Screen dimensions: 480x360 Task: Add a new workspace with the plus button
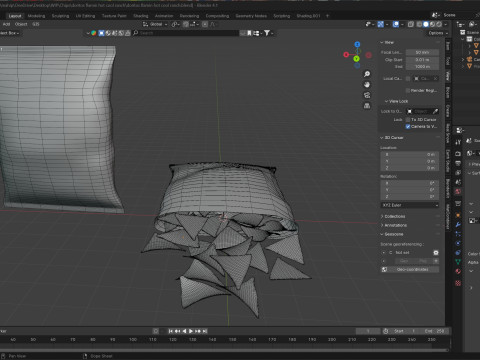point(327,16)
